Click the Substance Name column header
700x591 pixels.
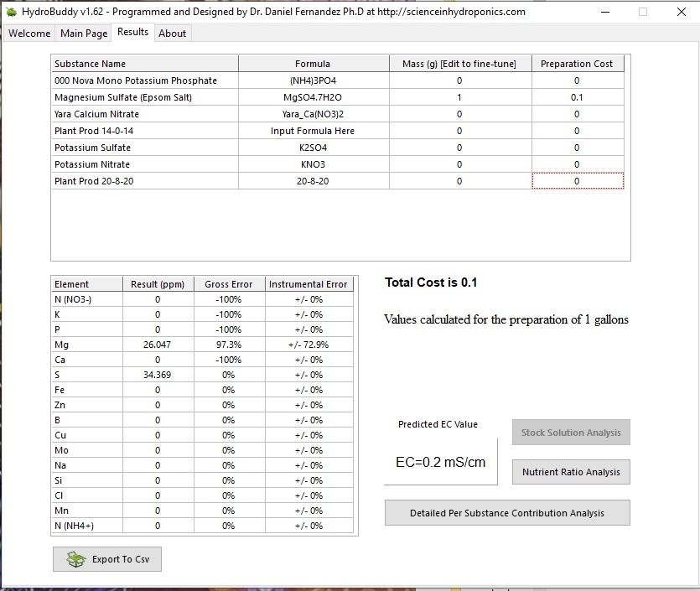(145, 64)
